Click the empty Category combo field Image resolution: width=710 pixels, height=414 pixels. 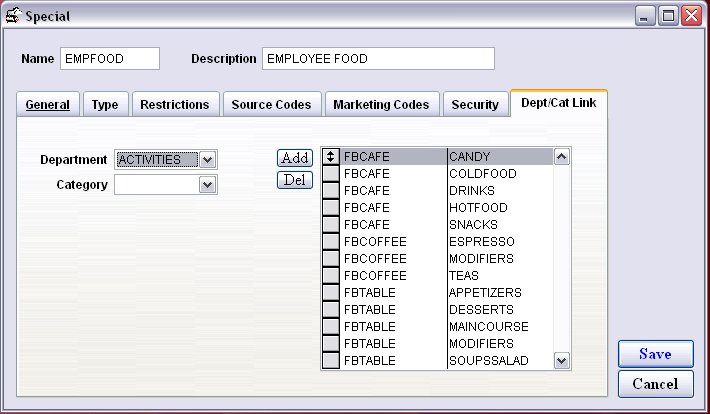tap(166, 185)
